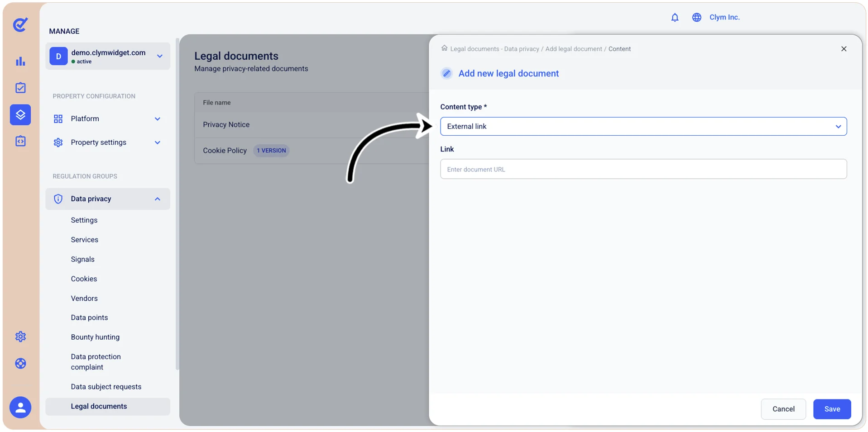Click the globe language icon
The height and width of the screenshot is (432, 868).
tap(696, 17)
